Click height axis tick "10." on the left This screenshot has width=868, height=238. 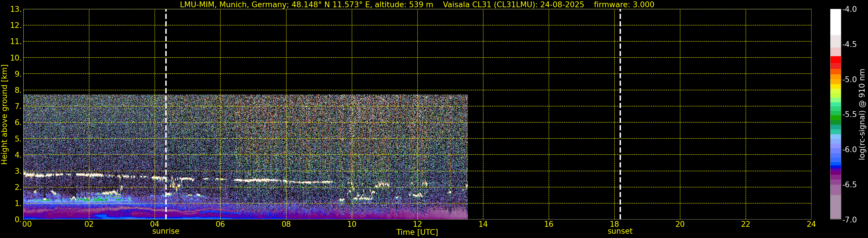pos(16,58)
